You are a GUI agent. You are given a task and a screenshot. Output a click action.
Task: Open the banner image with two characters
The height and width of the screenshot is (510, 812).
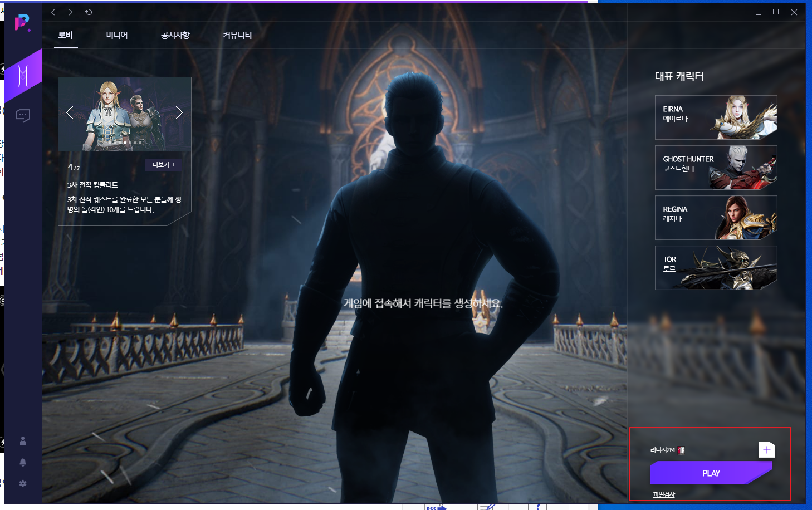(x=125, y=114)
